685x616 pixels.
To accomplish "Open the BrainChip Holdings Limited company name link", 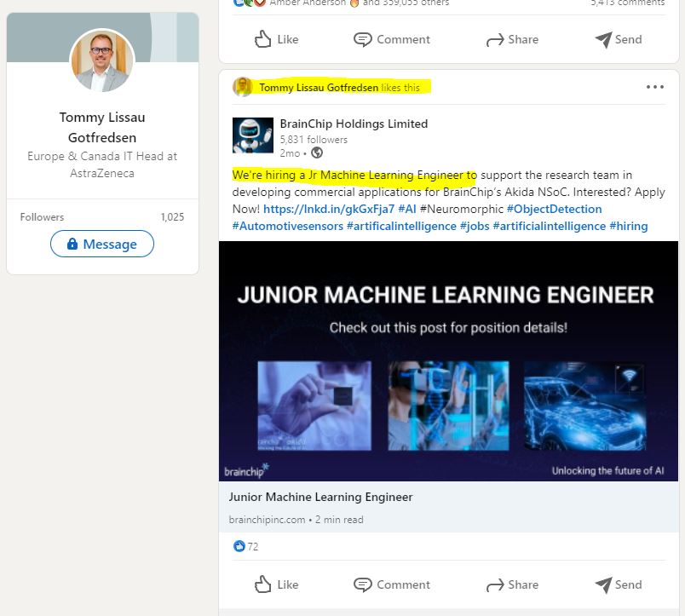I will pos(354,124).
